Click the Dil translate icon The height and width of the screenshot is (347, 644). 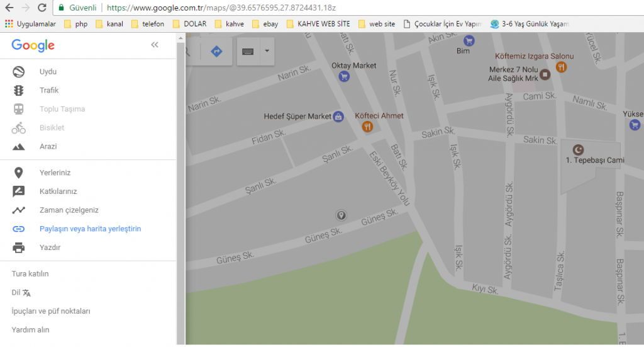pyautogui.click(x=26, y=293)
